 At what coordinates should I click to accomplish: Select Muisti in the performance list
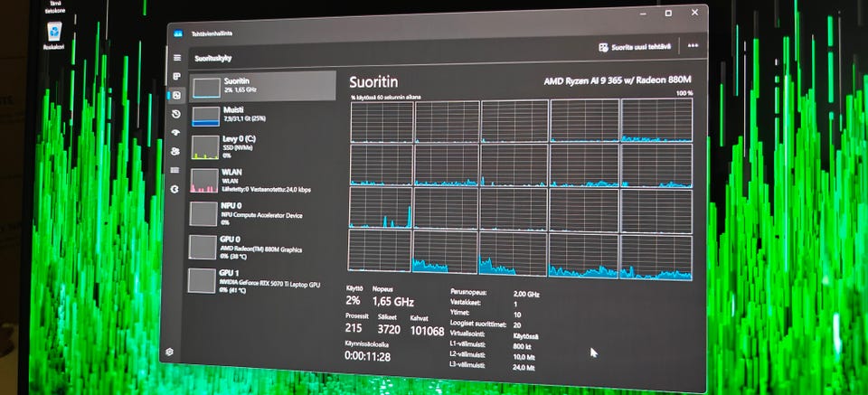point(262,115)
